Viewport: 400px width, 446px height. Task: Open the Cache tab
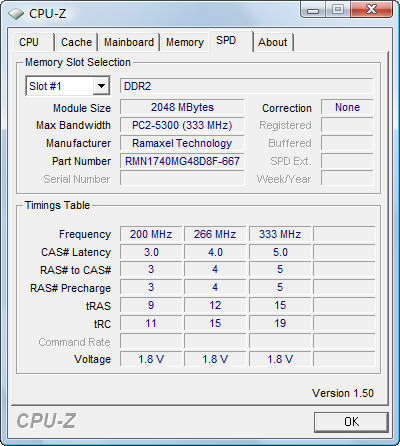(76, 42)
